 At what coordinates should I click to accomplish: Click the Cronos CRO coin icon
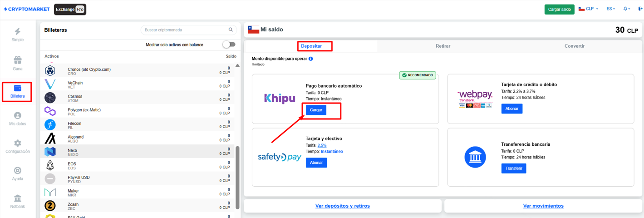50,71
